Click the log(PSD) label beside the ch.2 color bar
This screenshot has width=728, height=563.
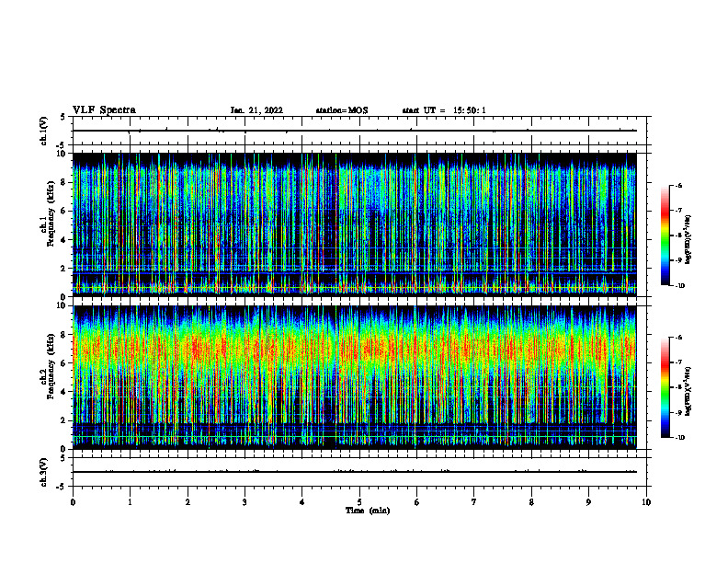688,392
